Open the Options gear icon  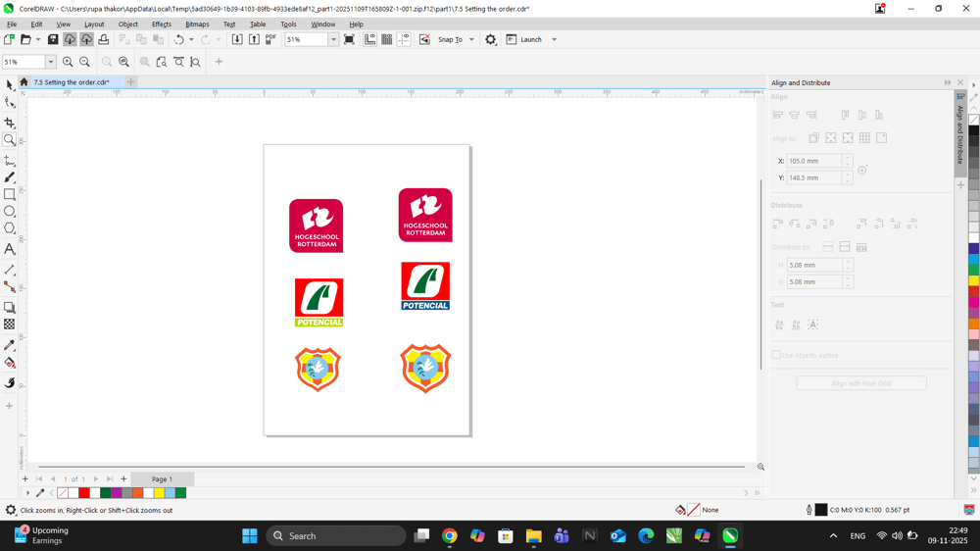click(x=491, y=39)
